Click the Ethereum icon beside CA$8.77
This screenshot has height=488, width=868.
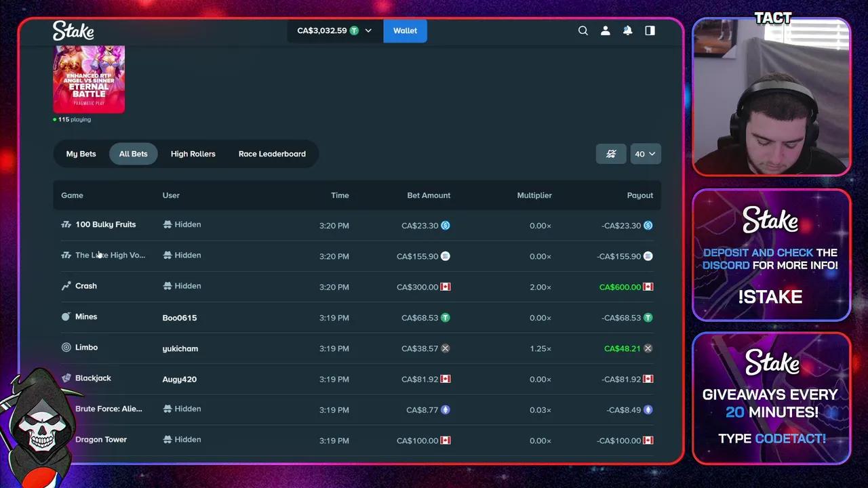(x=446, y=409)
